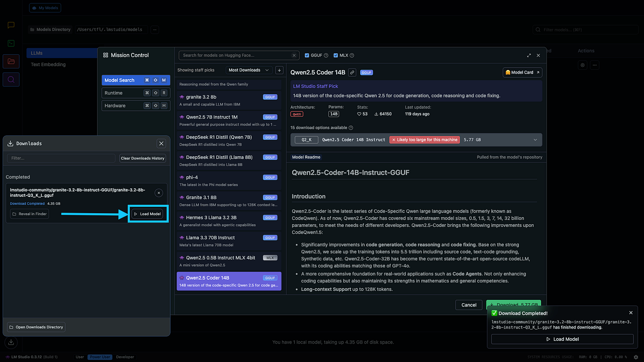
Task: Select the Runtime tab
Action: 136,93
